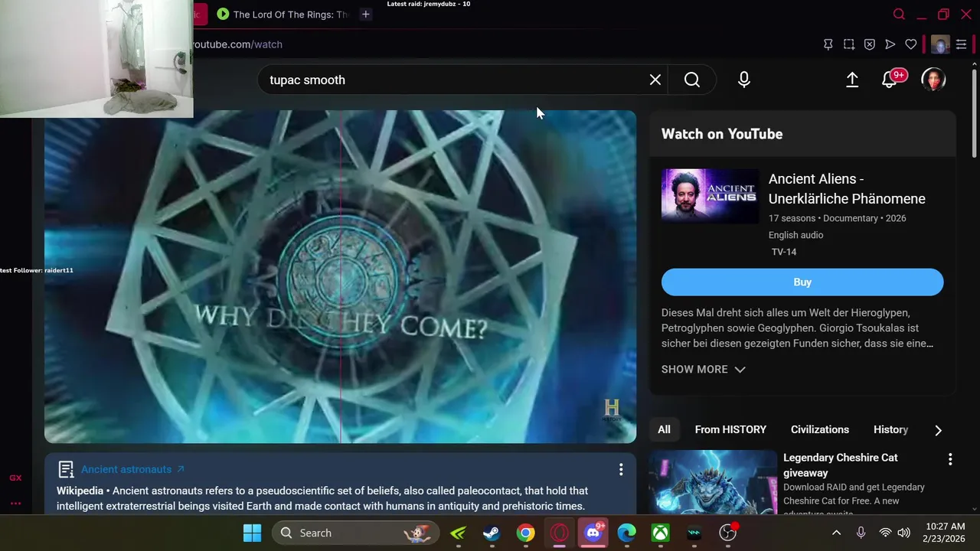The image size is (980, 551).
Task: Click the '17 seasons • Documentary • 2026' text
Action: [x=837, y=218]
